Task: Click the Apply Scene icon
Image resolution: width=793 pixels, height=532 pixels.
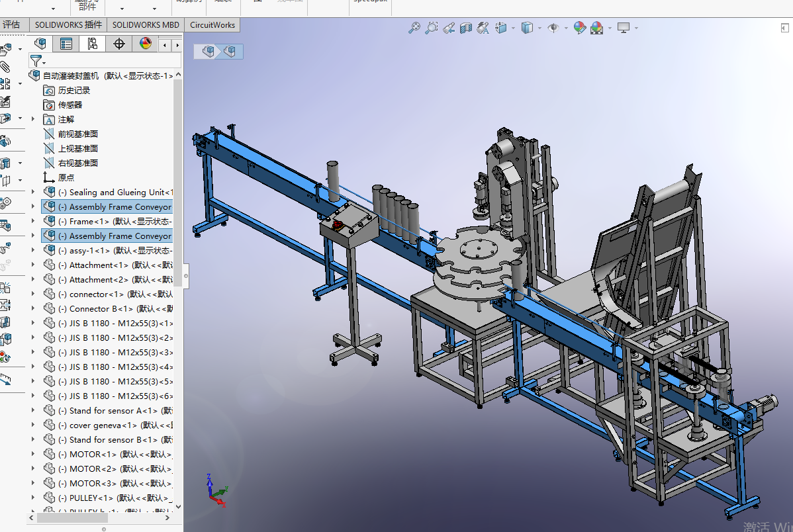Action: (597, 28)
